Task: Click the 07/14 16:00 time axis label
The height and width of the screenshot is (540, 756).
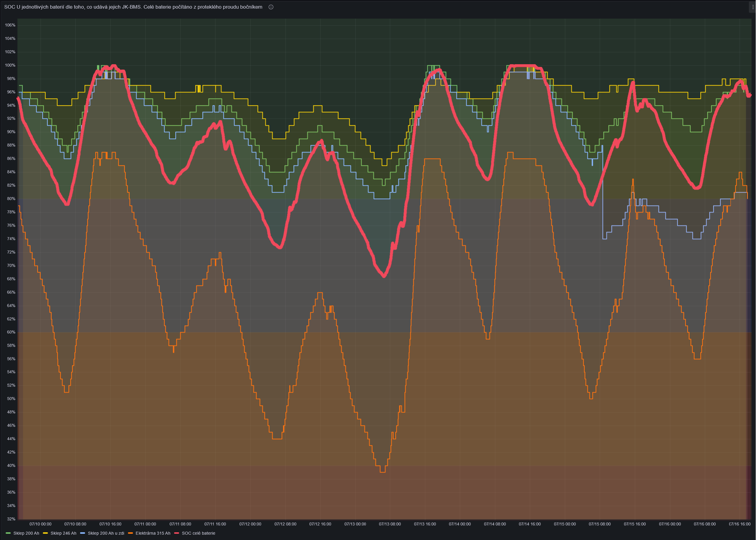Action: [530, 524]
